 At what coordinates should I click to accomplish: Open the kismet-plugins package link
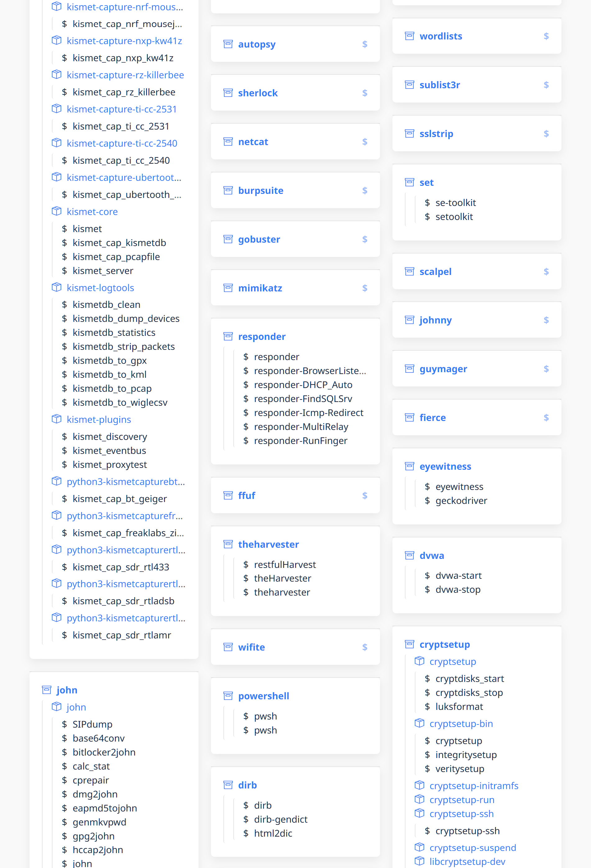pos(98,419)
